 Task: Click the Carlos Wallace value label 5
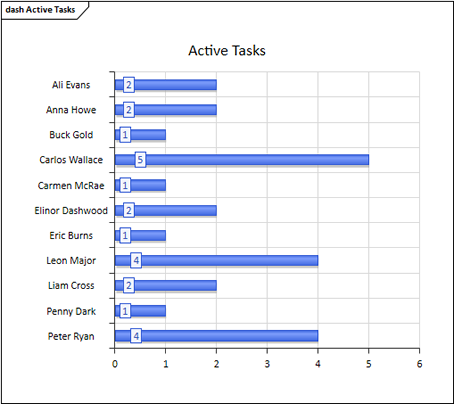point(140,160)
